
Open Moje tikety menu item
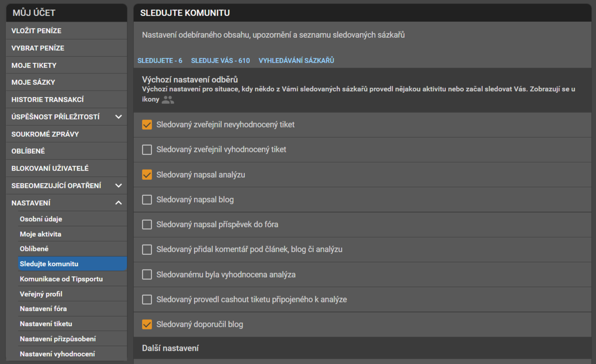[34, 65]
